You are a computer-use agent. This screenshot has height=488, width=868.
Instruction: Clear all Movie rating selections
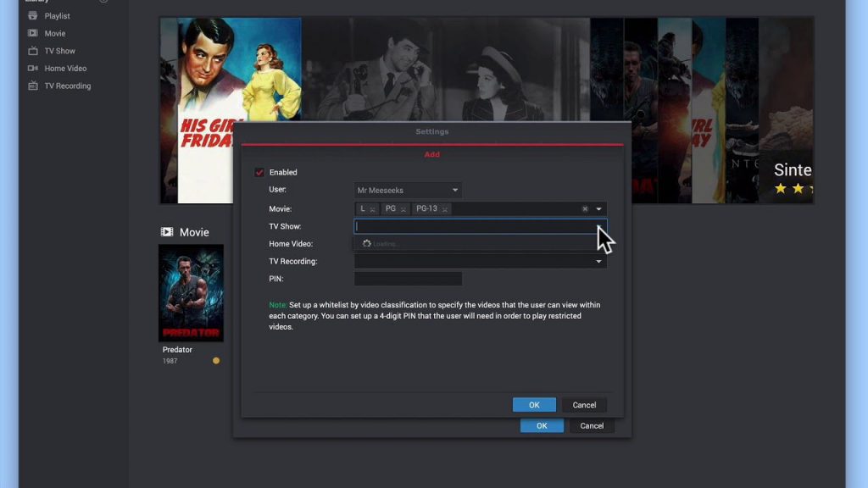pos(585,209)
